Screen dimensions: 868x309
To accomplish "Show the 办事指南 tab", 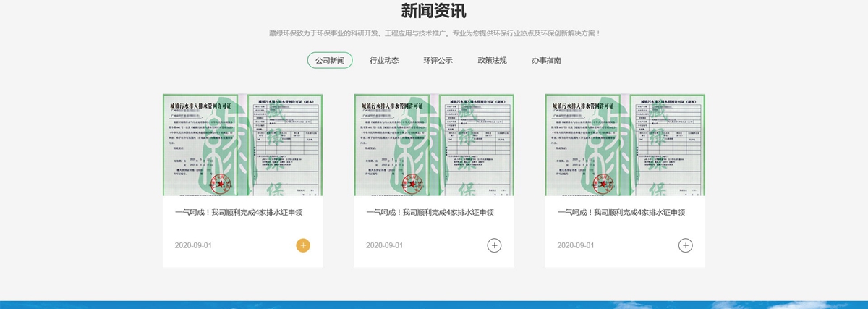I will [546, 60].
